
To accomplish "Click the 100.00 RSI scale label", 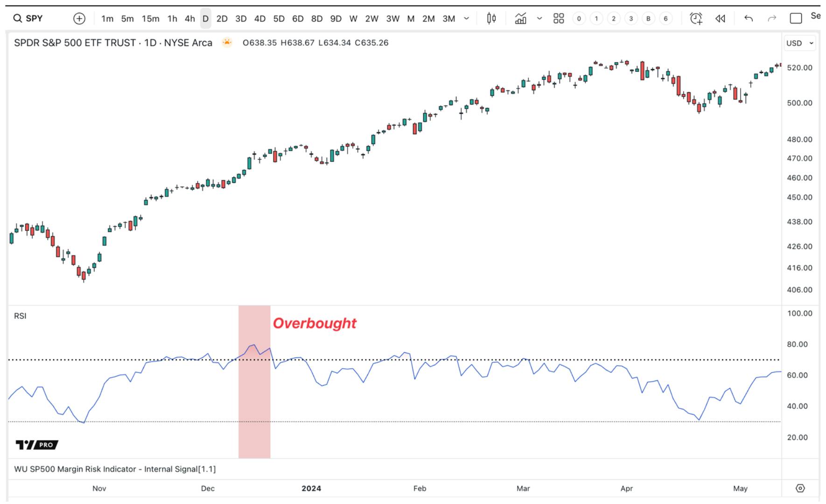I will [799, 314].
